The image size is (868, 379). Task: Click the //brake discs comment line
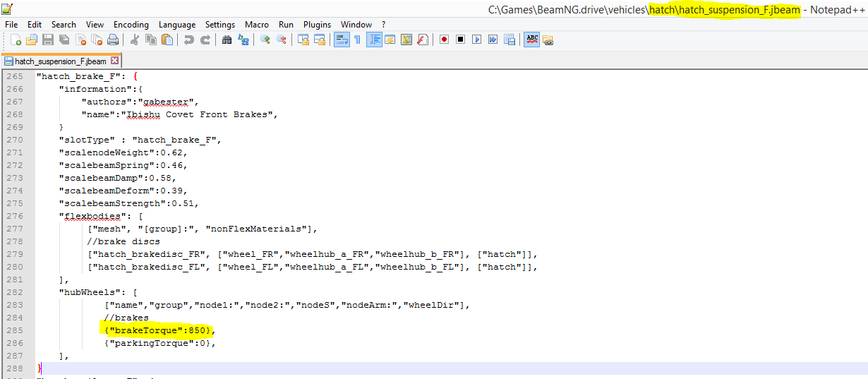123,241
